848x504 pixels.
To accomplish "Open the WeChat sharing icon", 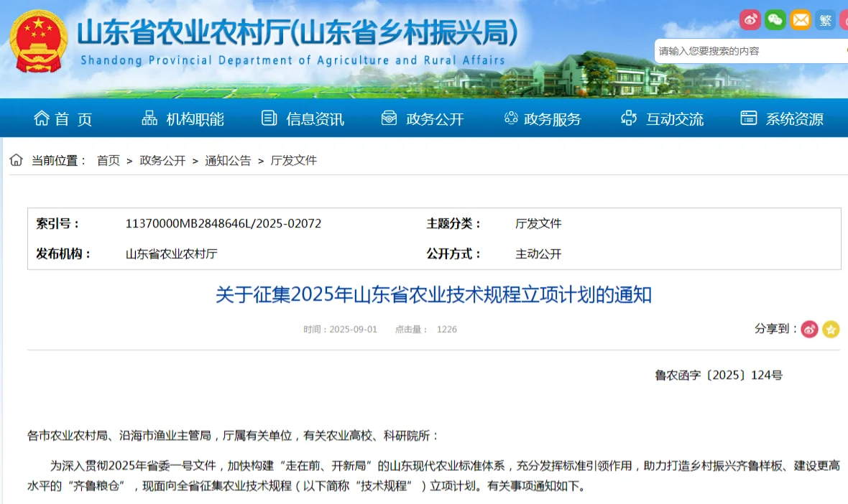I will [775, 19].
